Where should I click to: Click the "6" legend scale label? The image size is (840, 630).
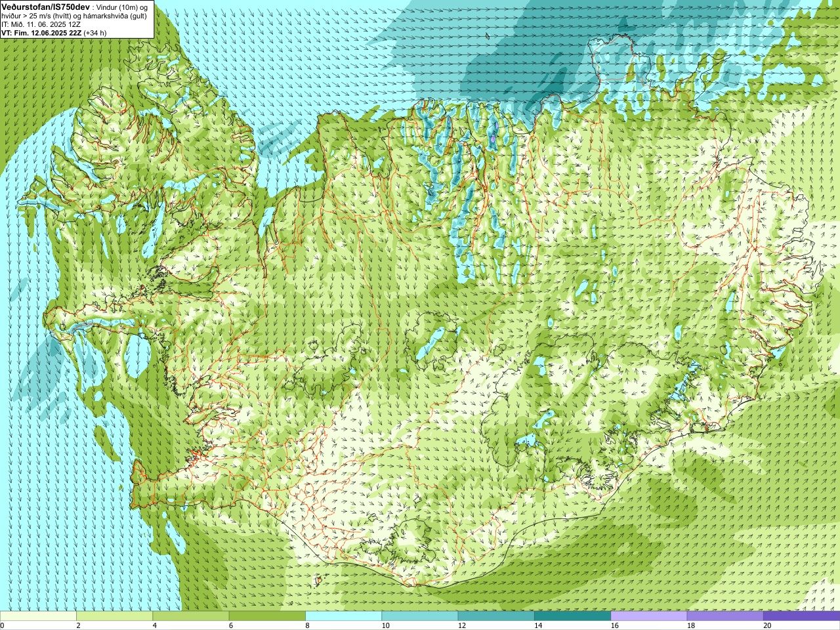point(230,625)
